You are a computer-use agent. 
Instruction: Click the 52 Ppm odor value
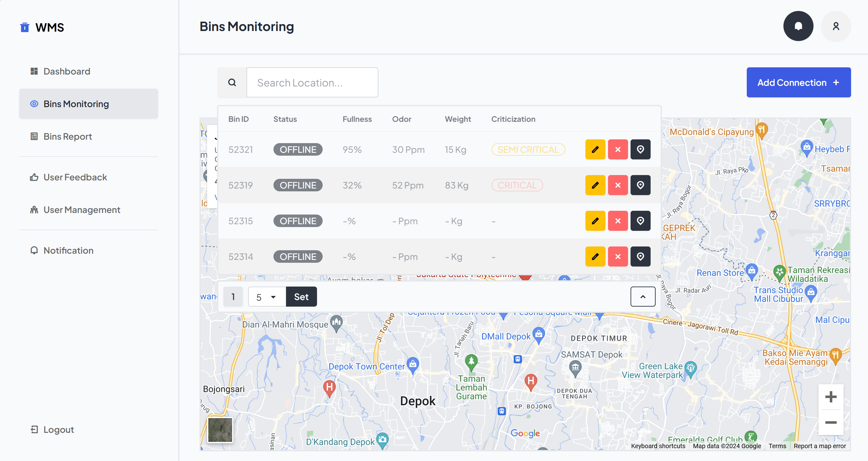tap(408, 185)
